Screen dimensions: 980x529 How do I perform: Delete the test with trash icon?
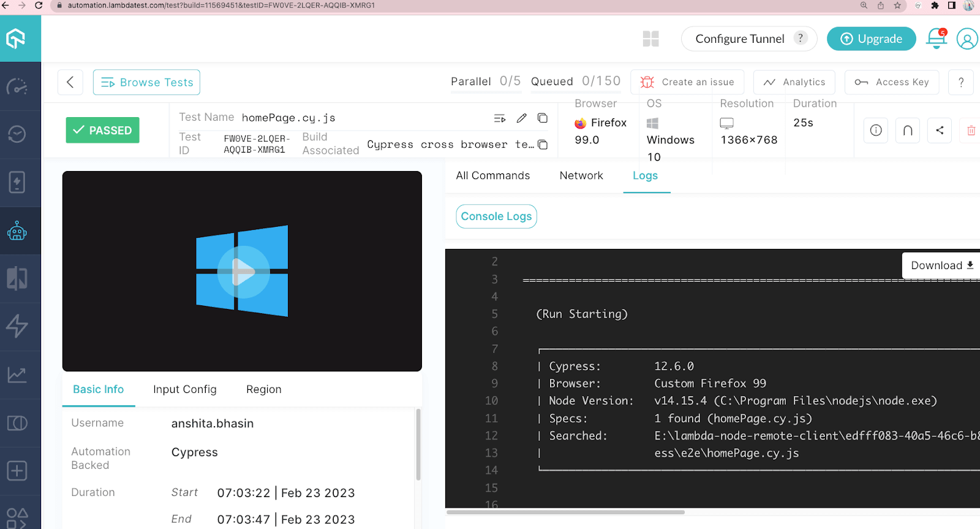[x=971, y=130]
